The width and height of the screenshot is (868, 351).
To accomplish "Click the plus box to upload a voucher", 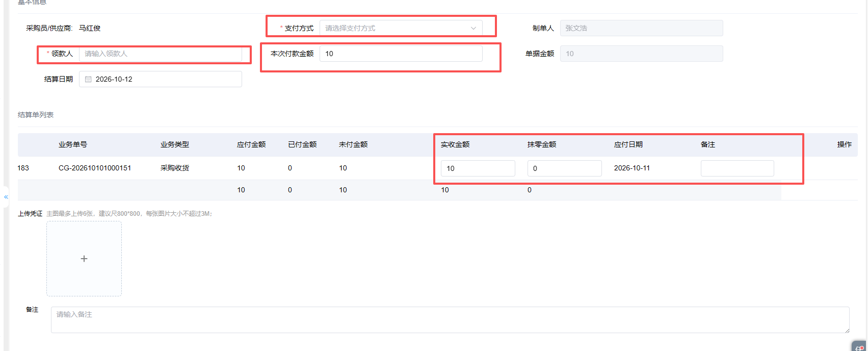I will 84,259.
